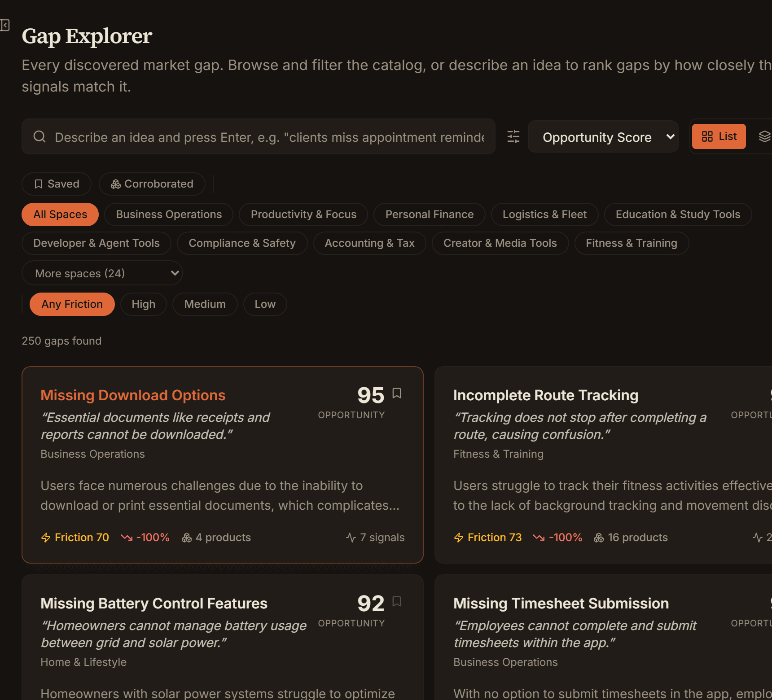The image size is (772, 700).
Task: Expand the More spaces (24) dropdown
Action: point(102,273)
